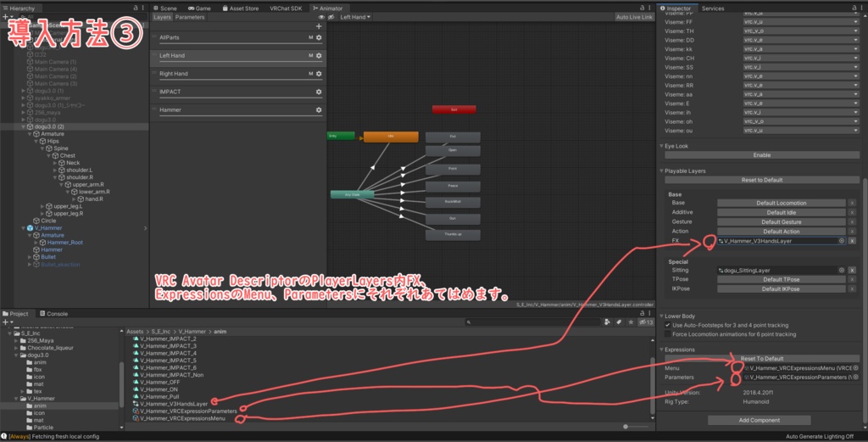Click Default Gesture button
This screenshot has height=442, width=868.
click(781, 222)
